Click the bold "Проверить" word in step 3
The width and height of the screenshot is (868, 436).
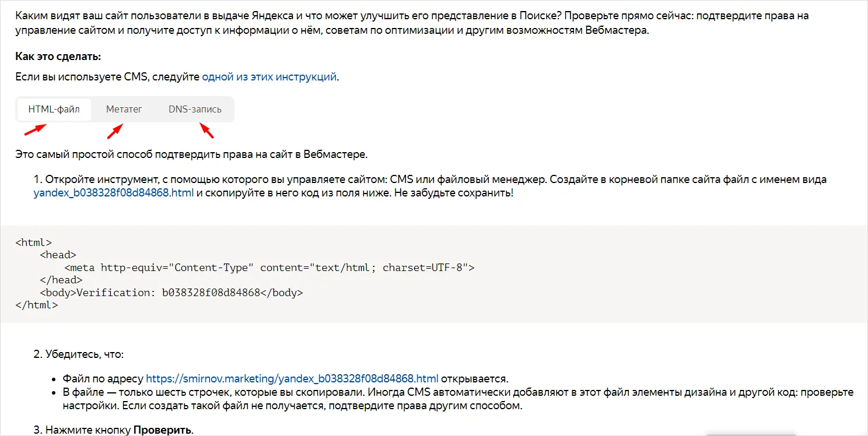click(162, 430)
